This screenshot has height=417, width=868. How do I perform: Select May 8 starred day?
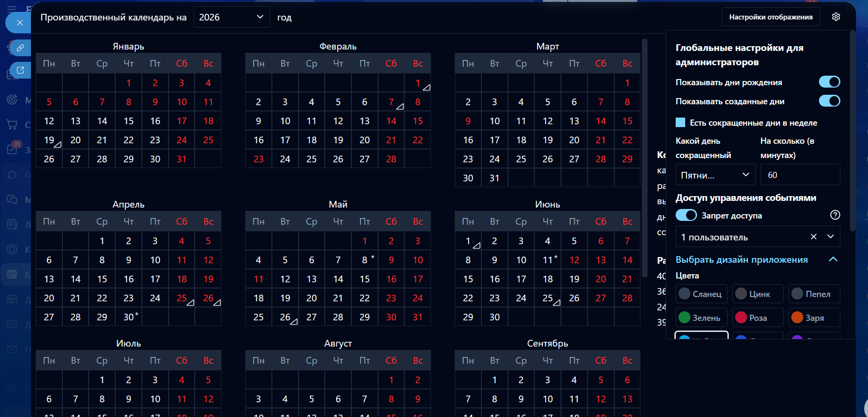click(x=365, y=260)
